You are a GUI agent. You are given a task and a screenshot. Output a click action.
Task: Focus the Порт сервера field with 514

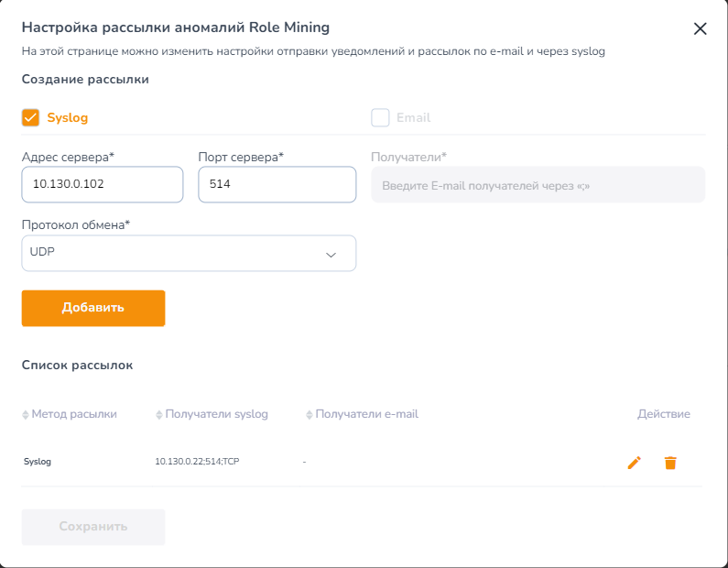[x=277, y=184]
